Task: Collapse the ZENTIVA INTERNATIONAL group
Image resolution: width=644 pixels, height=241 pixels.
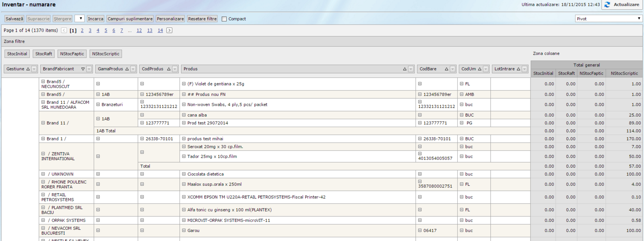Action: 43,154
